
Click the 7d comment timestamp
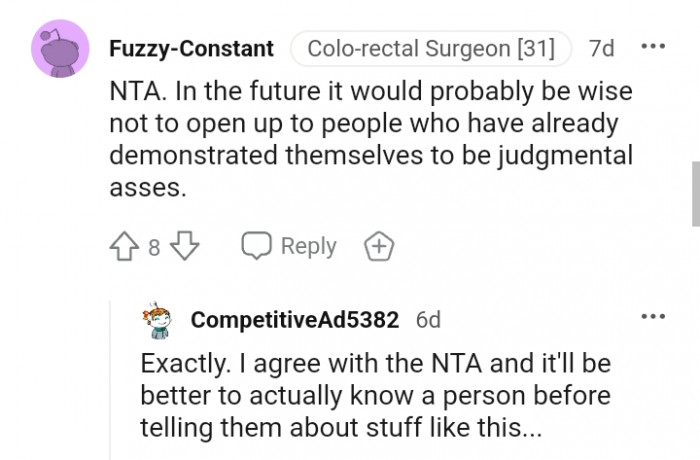[x=604, y=48]
